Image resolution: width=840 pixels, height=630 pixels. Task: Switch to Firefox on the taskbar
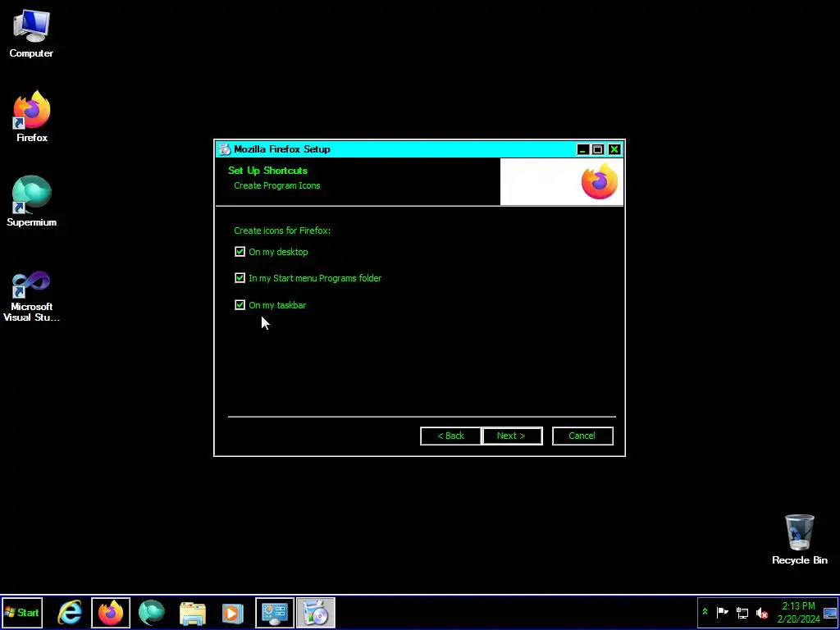(x=111, y=612)
